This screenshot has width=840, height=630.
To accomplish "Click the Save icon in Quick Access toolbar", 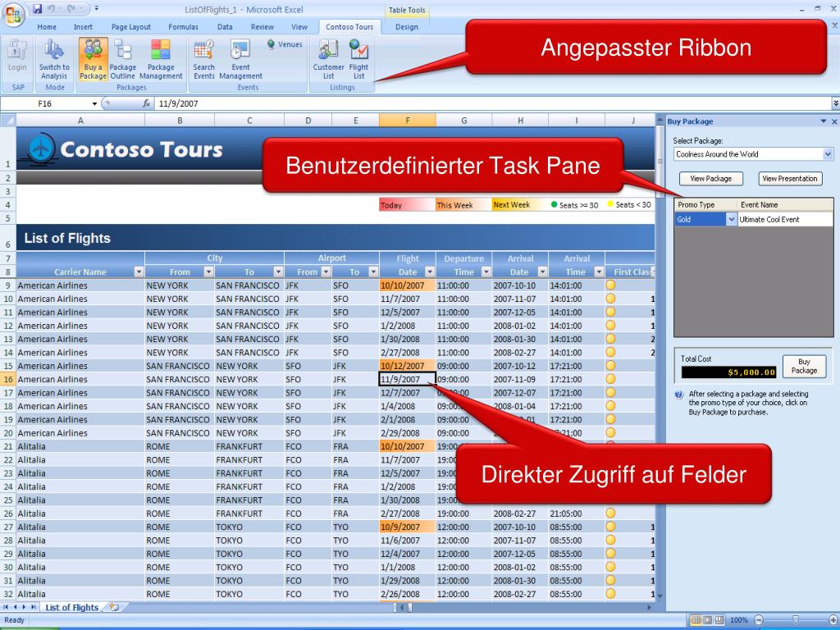I will 37,9.
